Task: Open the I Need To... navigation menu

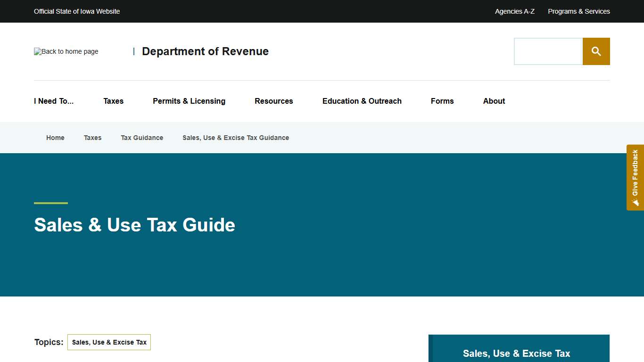Action: coord(53,101)
